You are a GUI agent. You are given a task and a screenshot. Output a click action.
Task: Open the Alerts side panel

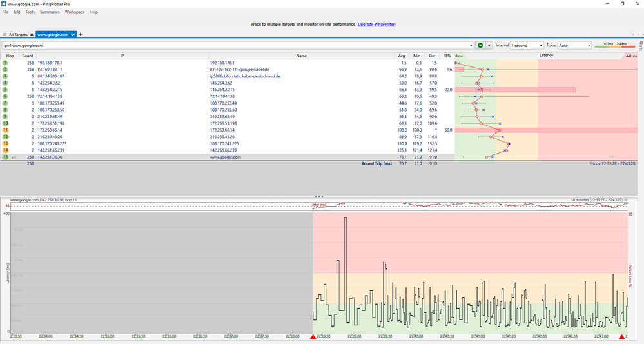click(641, 45)
